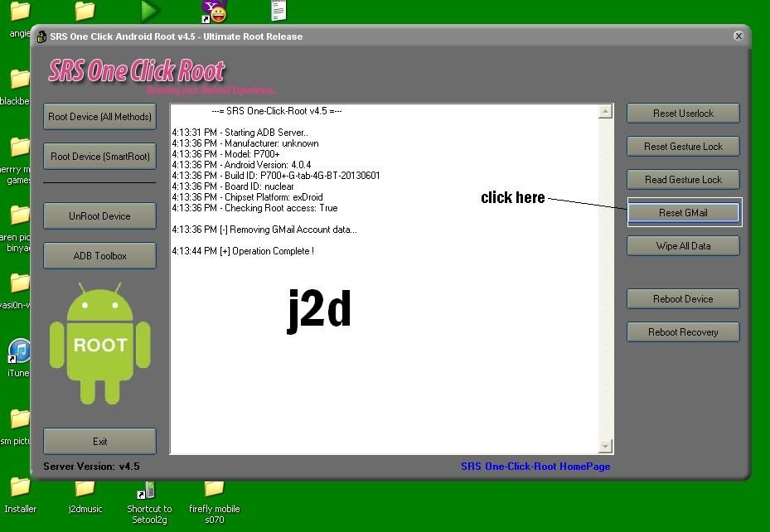Image resolution: width=770 pixels, height=532 pixels.
Task: Open the green play arrow desktop icon
Action: pos(149,11)
